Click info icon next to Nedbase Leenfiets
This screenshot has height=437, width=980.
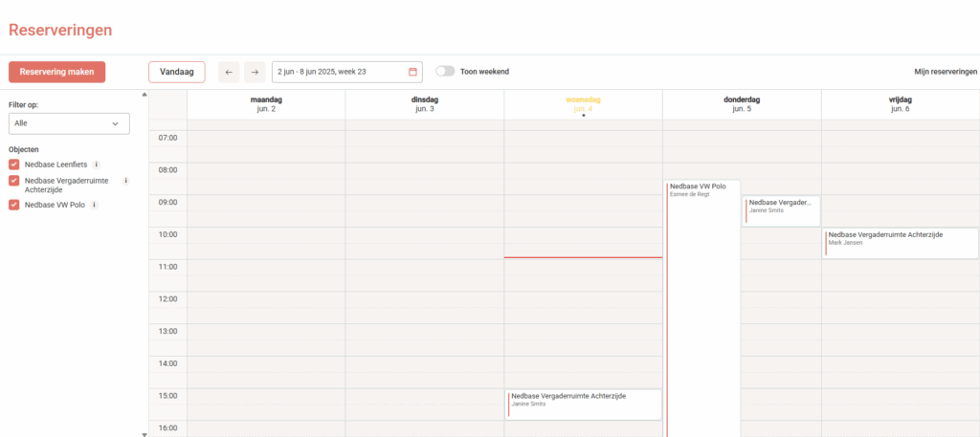97,164
